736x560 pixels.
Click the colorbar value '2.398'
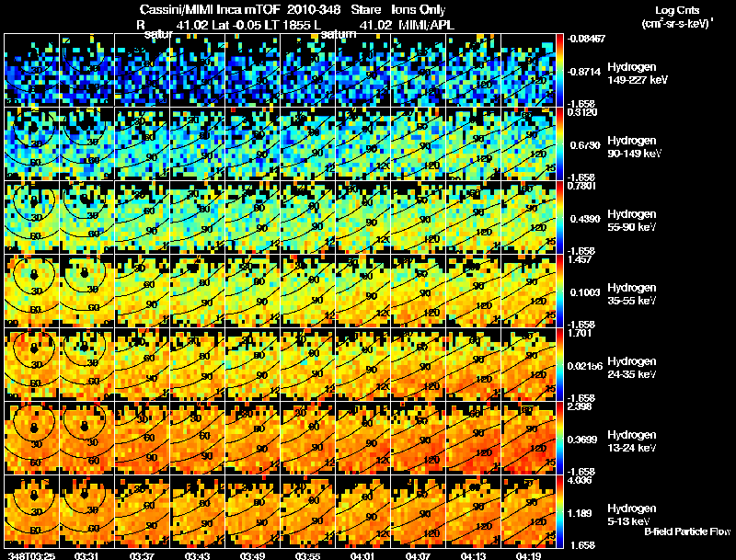tap(580, 406)
